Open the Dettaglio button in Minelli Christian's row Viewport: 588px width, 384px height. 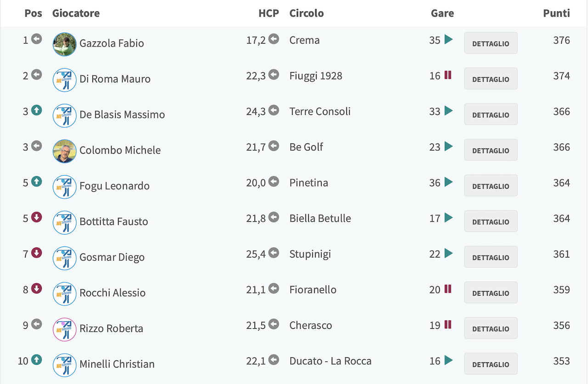491,364
